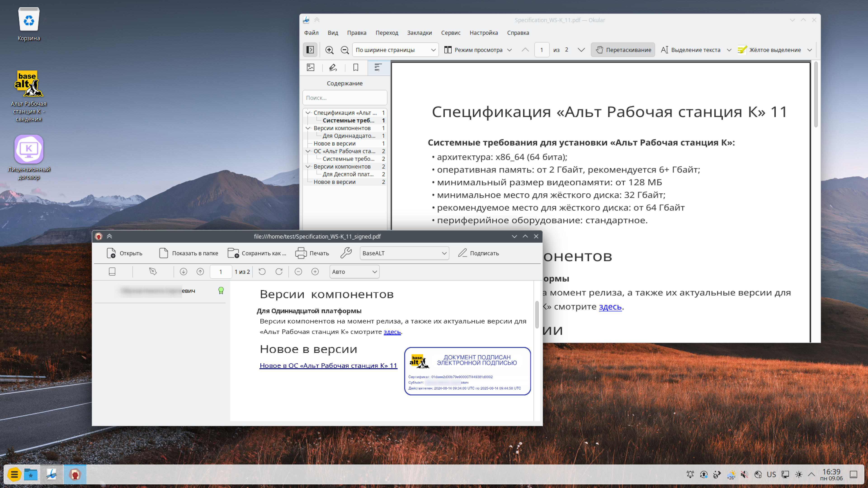Screen dimensions: 868x488
Task: Open contents outline sidebar tab icon
Action: [x=378, y=67]
